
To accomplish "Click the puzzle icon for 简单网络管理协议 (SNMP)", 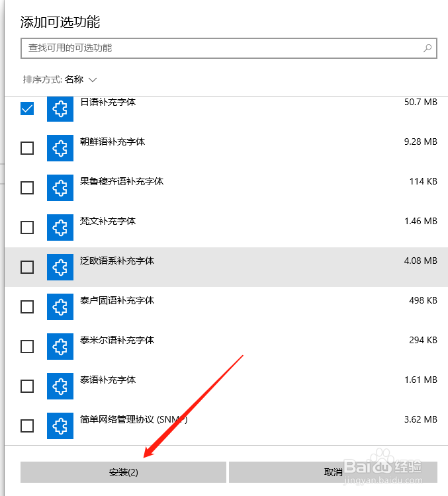I will [x=60, y=426].
